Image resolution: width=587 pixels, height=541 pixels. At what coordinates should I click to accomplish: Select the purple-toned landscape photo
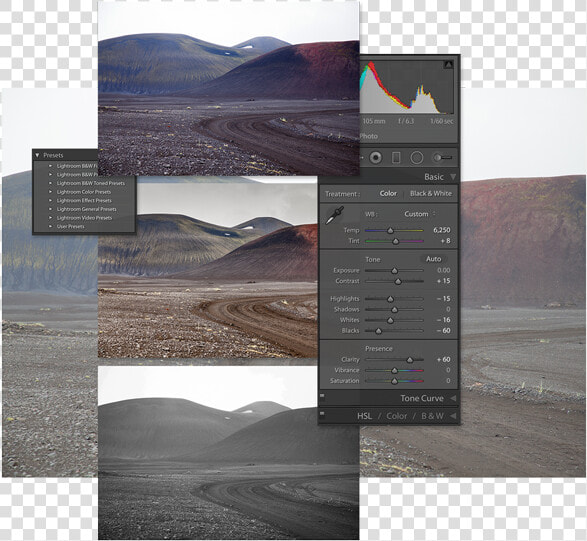tap(229, 88)
